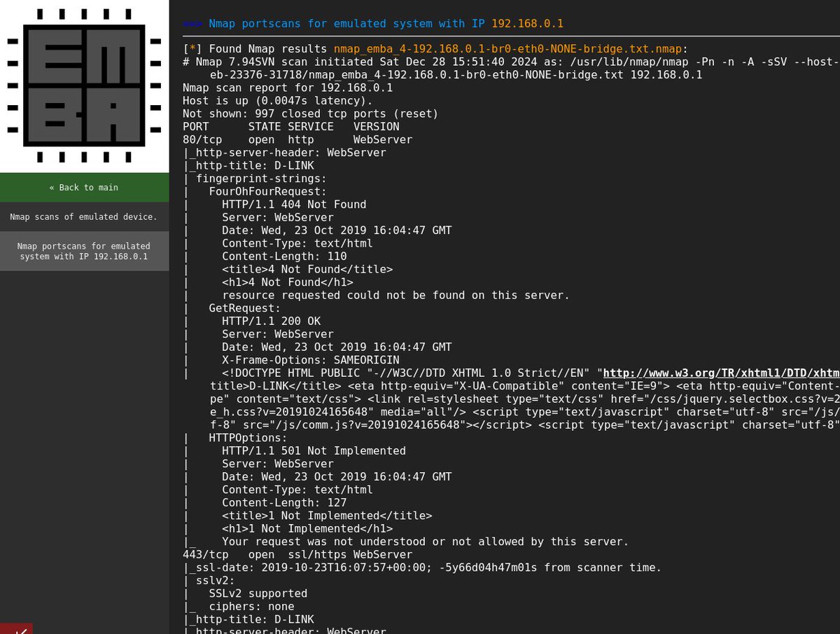This screenshot has width=840, height=634.
Task: Click the "GetRequest:" label
Action: coord(245,308)
